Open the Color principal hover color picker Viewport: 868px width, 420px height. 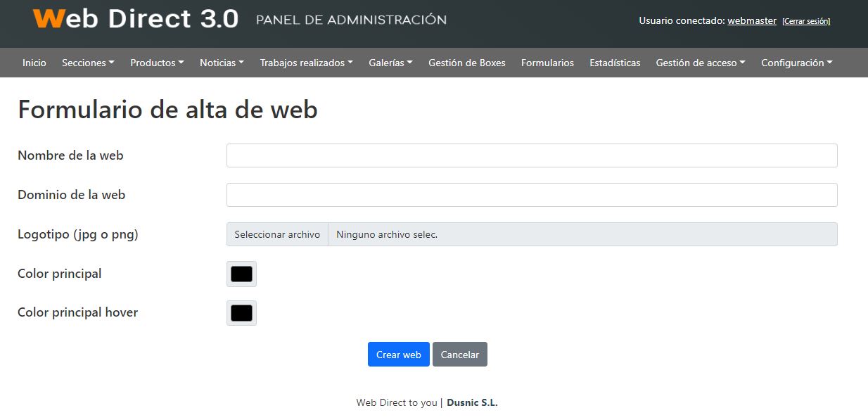[241, 313]
